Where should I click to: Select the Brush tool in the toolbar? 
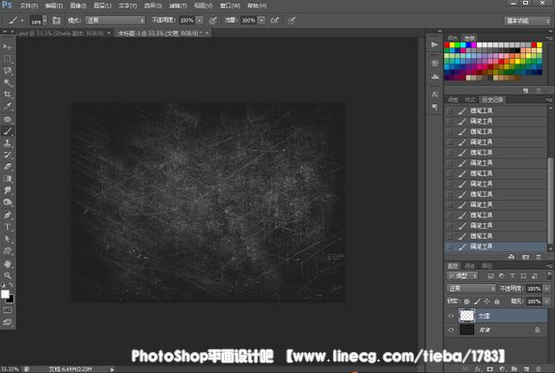coord(7,131)
